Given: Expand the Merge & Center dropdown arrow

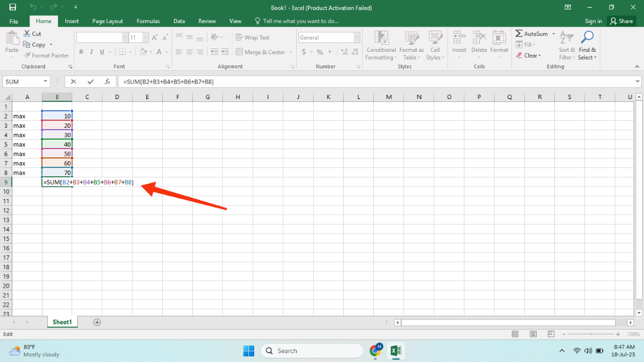Looking at the screenshot, I should (x=290, y=52).
